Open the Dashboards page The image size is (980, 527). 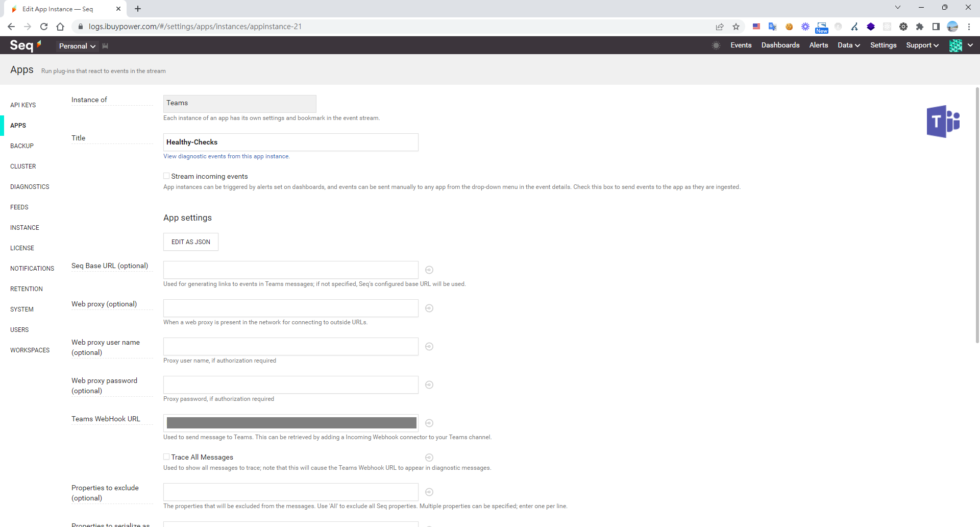pos(780,45)
